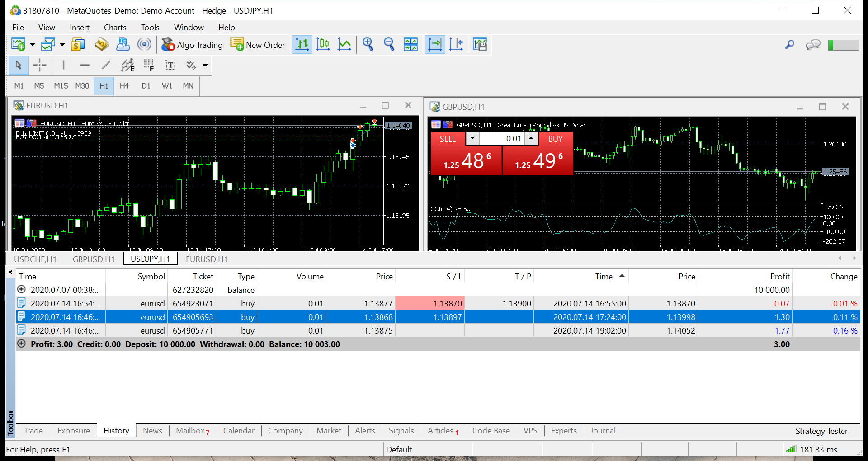
Task: Click the GBPUSD volume input field
Action: (x=502, y=138)
